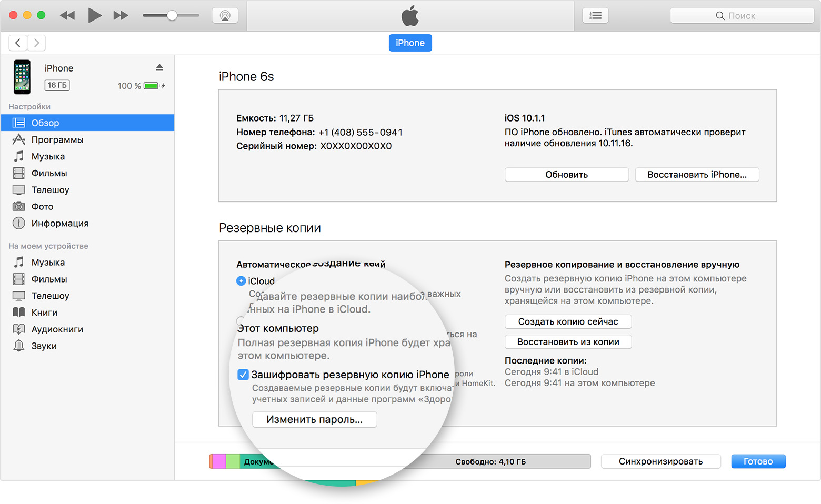Select the iCloud backup radio button
This screenshot has height=504, width=821.
(241, 281)
